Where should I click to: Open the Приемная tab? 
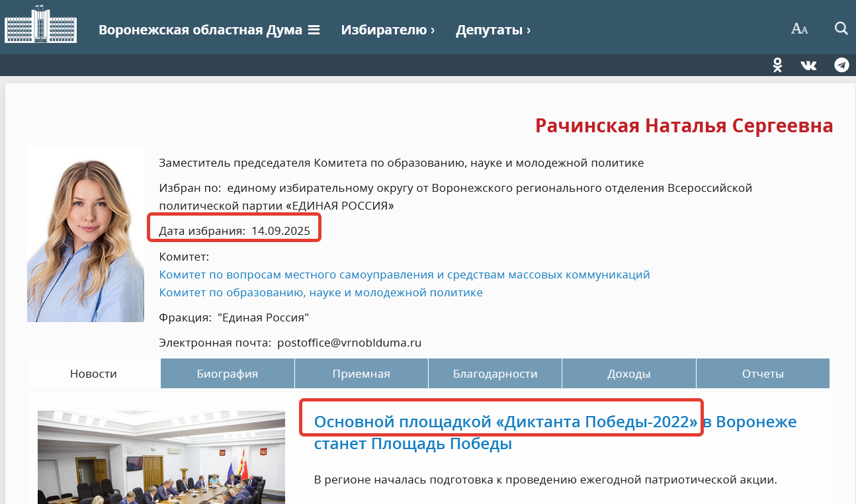click(x=361, y=374)
